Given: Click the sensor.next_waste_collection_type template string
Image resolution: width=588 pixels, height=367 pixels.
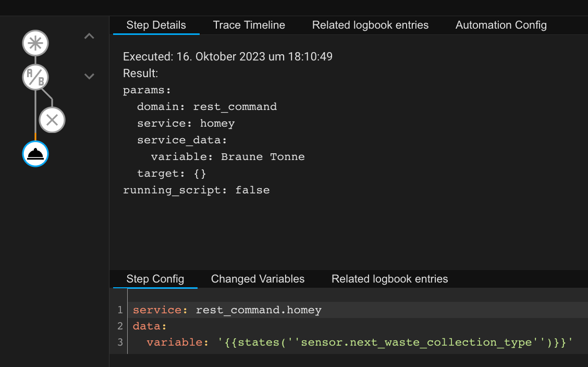Looking at the screenshot, I should point(395,342).
